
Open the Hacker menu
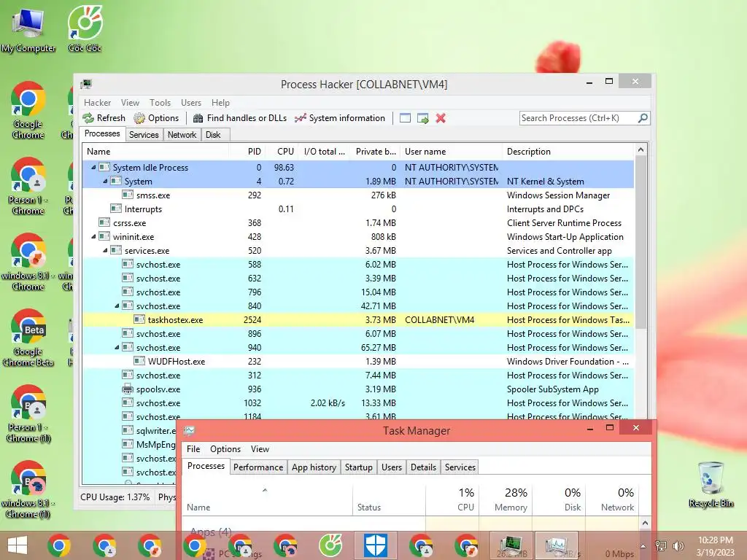[97, 102]
